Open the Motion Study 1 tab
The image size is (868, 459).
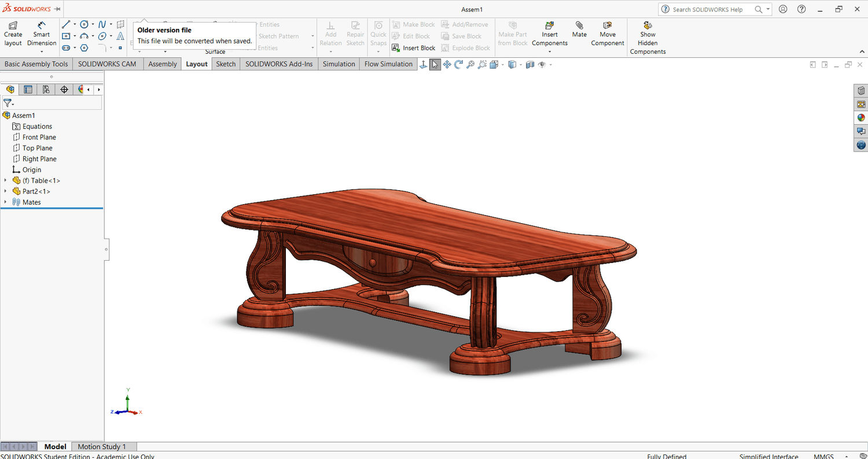(101, 446)
